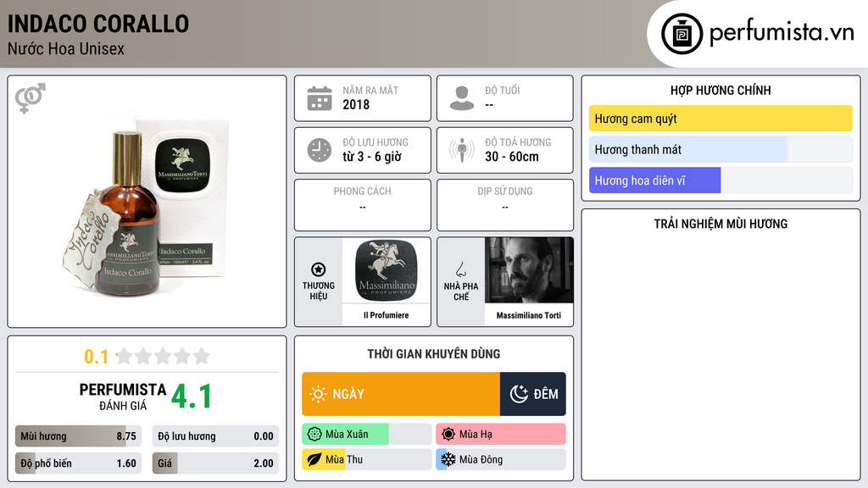Click the Giá 2.00 score bar
868x488 pixels.
pos(215,463)
